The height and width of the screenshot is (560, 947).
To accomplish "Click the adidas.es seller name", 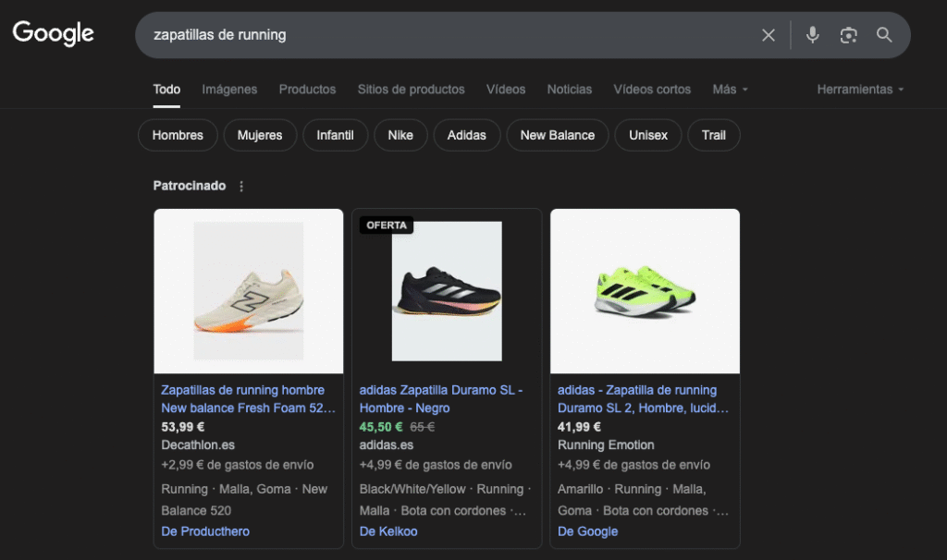I will tap(387, 445).
